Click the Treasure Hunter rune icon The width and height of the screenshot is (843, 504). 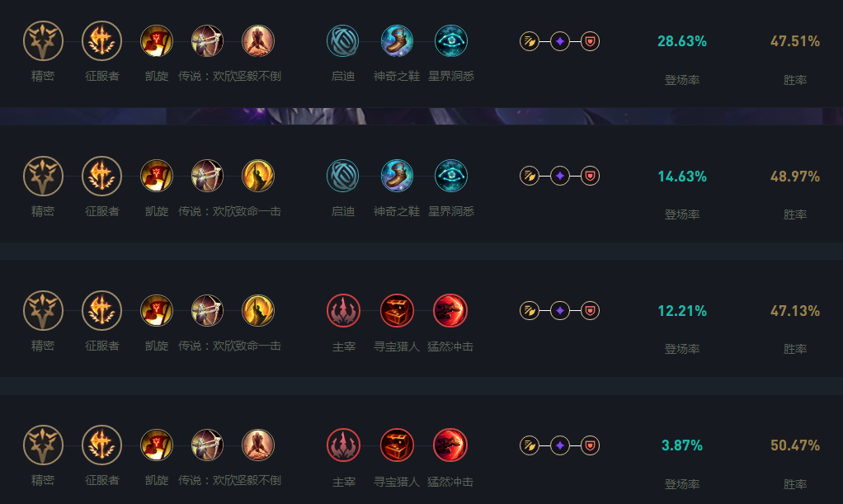[x=397, y=311]
